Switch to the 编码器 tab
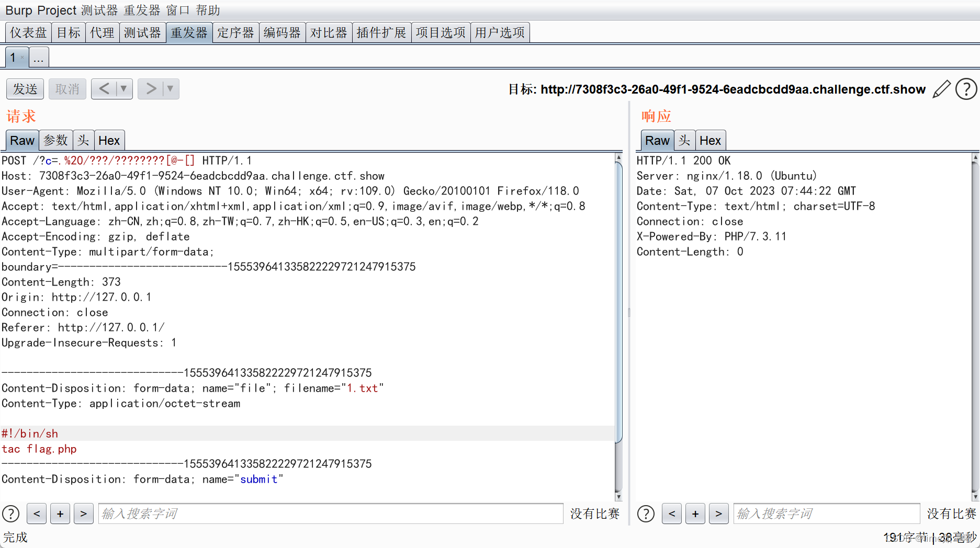980x548 pixels. pos(282,32)
